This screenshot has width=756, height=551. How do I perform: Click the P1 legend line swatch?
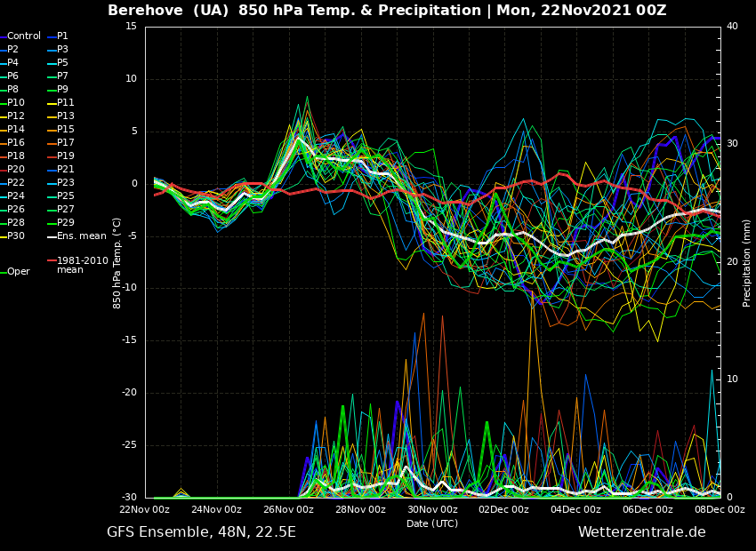pyautogui.click(x=51, y=36)
